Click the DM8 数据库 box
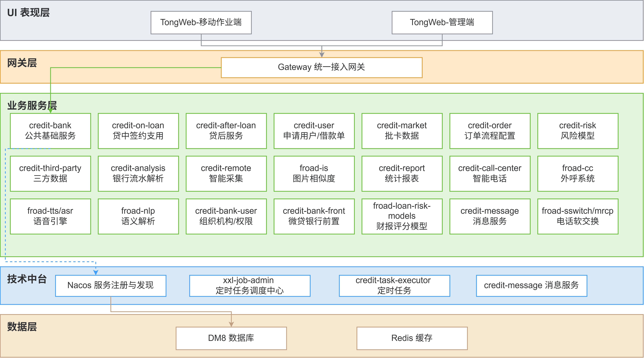Image resolution: width=644 pixels, height=358 pixels. [231, 338]
